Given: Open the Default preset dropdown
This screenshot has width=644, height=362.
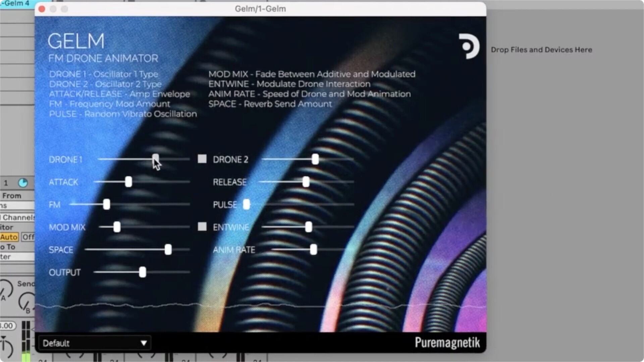Looking at the screenshot, I should coord(95,343).
